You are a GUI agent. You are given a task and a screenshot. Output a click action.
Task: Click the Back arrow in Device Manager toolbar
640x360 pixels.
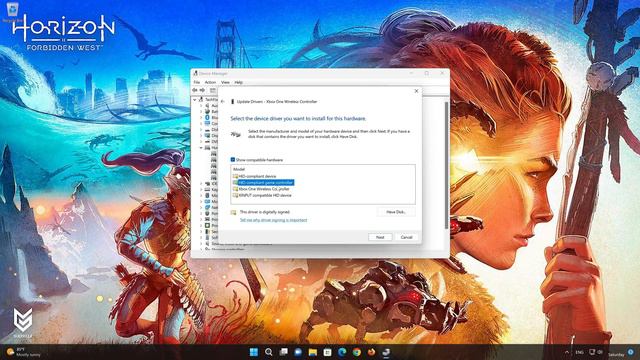(195, 90)
